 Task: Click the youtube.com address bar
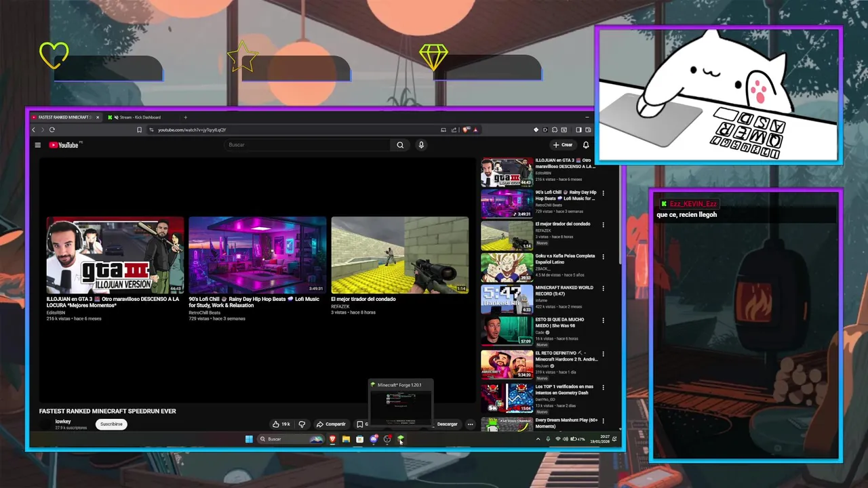292,129
